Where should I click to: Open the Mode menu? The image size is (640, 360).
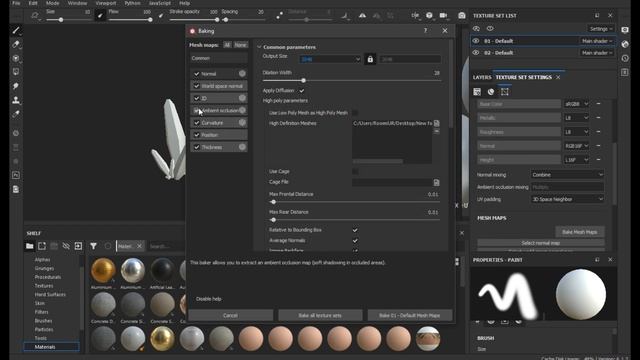[x=52, y=3]
